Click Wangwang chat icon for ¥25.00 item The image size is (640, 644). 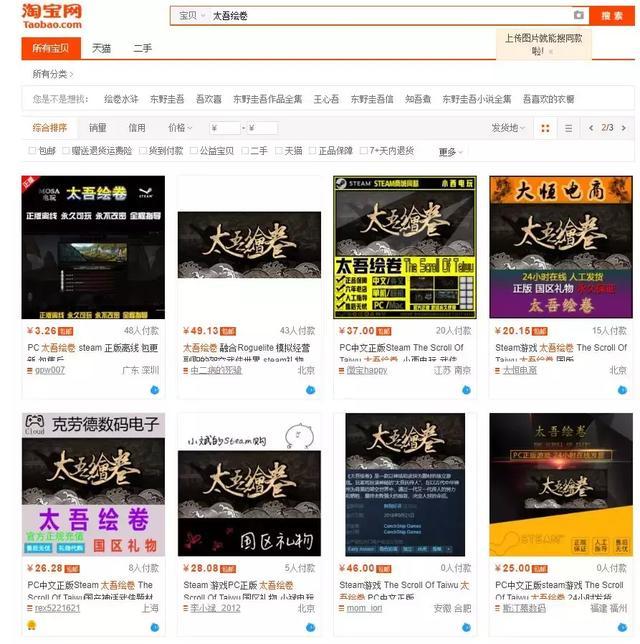click(623, 627)
